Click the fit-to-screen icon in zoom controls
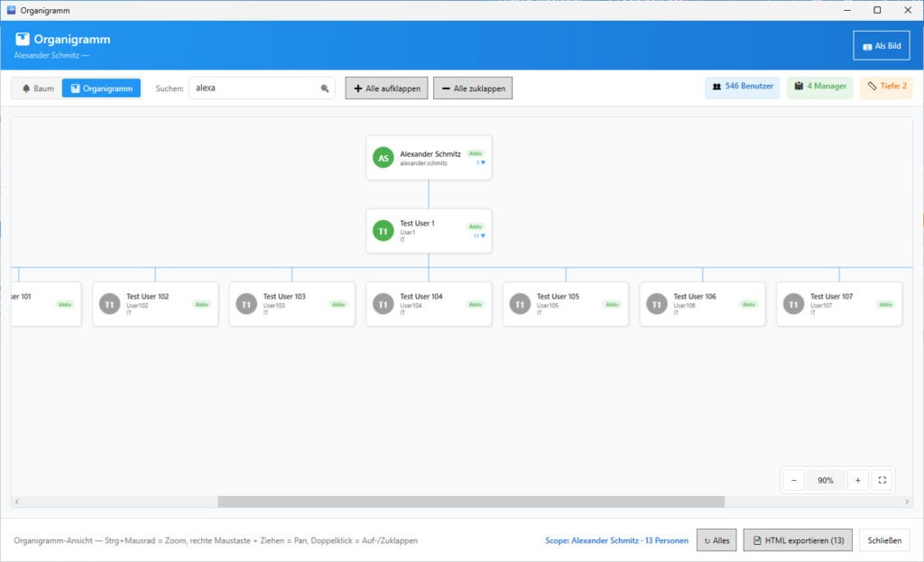This screenshot has width=924, height=562. tap(882, 480)
